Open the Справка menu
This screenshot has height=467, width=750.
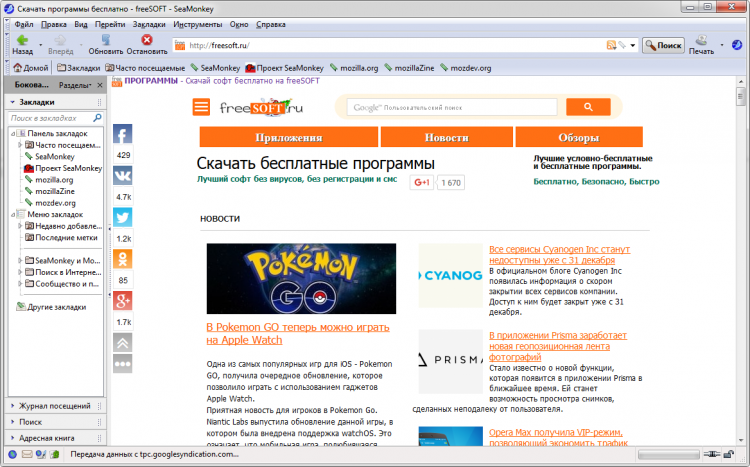click(271, 24)
